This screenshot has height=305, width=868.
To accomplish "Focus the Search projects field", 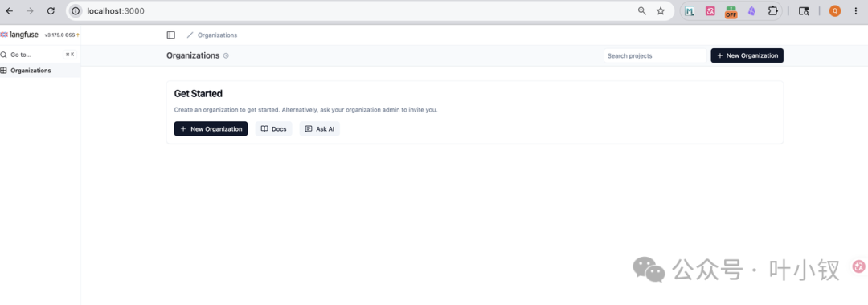I will 655,56.
